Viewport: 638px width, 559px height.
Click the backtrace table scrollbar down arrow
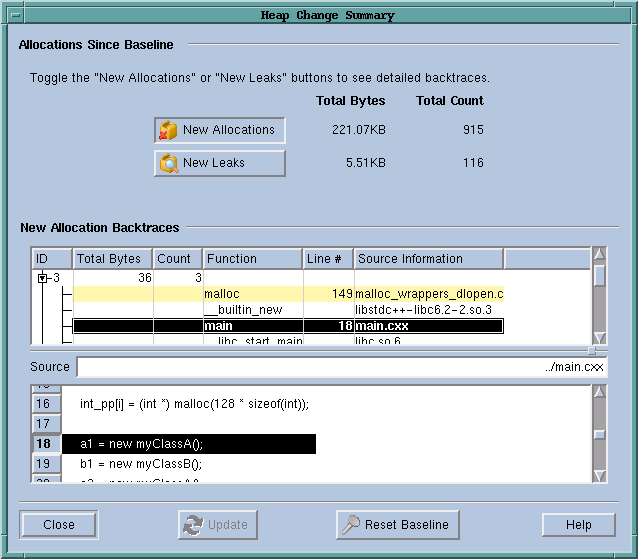[599, 337]
